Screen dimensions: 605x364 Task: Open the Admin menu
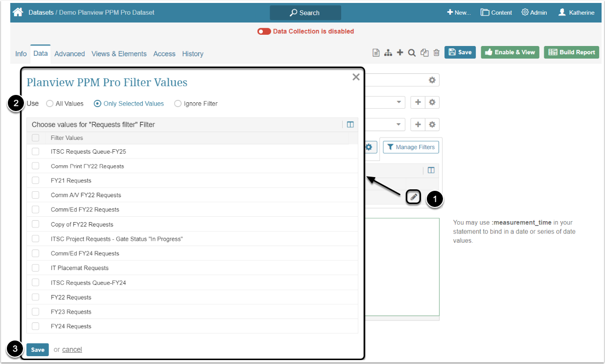[x=534, y=13]
